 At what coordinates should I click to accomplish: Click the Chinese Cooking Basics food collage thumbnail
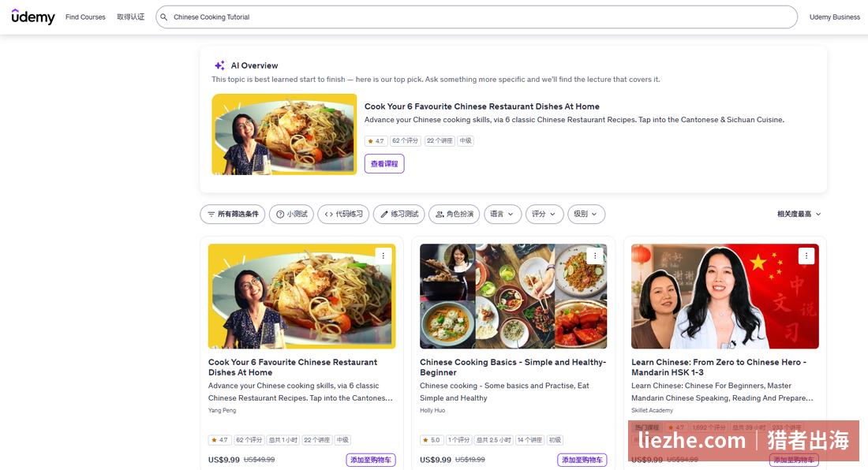[513, 297]
